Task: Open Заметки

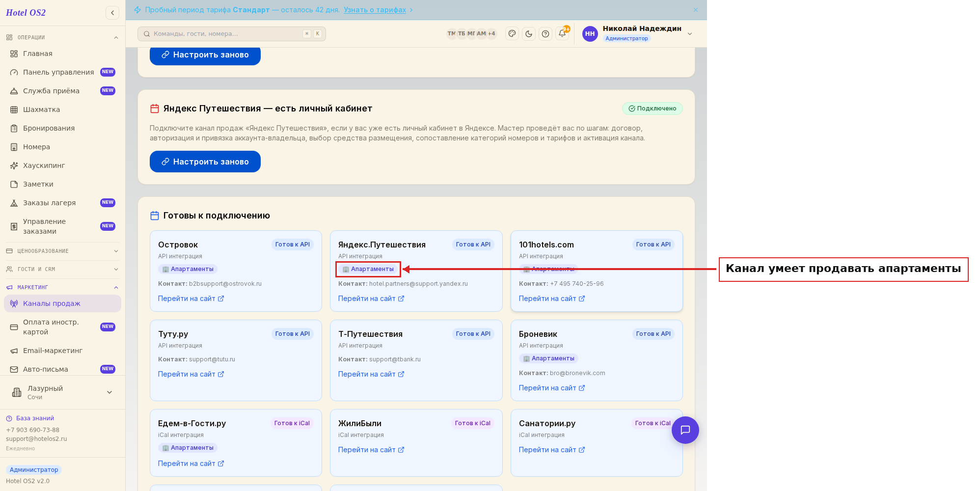Action: click(x=62, y=184)
